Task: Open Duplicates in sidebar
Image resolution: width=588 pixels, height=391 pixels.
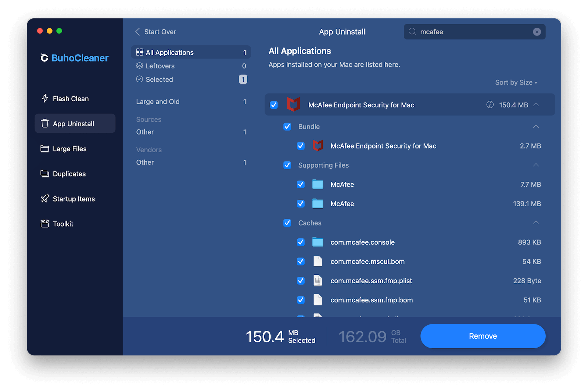Action: coord(75,174)
